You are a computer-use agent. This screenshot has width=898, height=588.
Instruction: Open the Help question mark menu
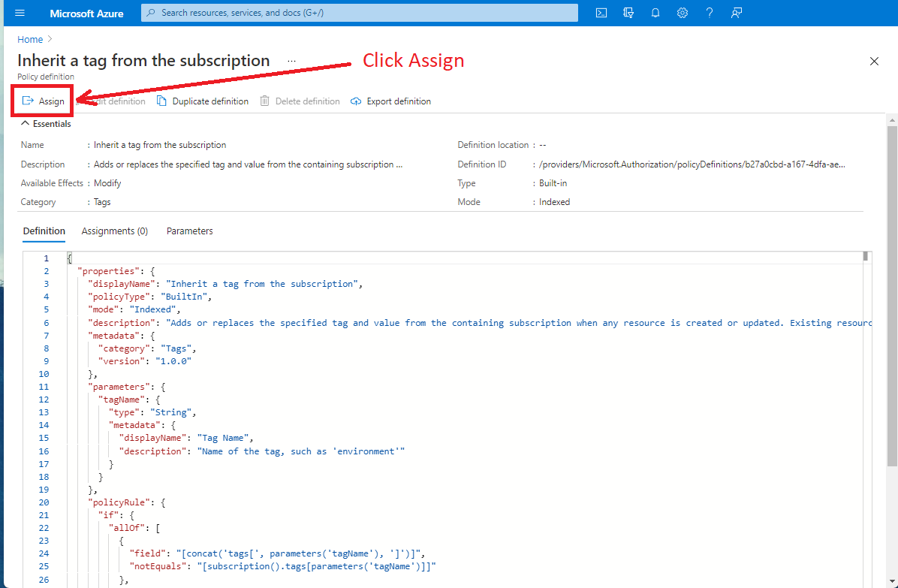point(710,13)
